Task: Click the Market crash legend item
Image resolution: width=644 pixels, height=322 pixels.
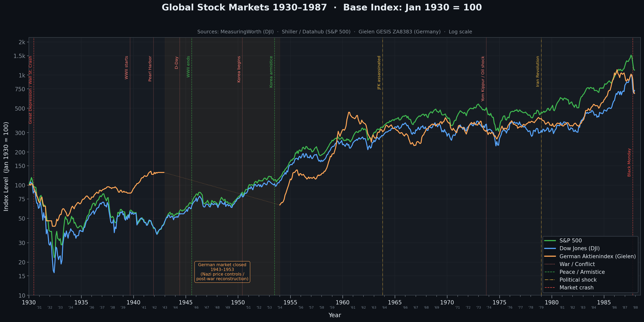Action: (x=576, y=288)
